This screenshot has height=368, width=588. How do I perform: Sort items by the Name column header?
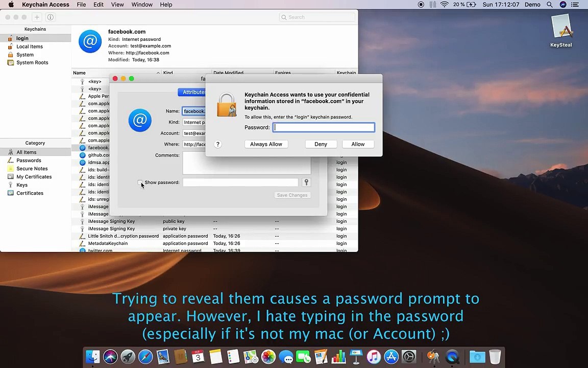pyautogui.click(x=116, y=73)
